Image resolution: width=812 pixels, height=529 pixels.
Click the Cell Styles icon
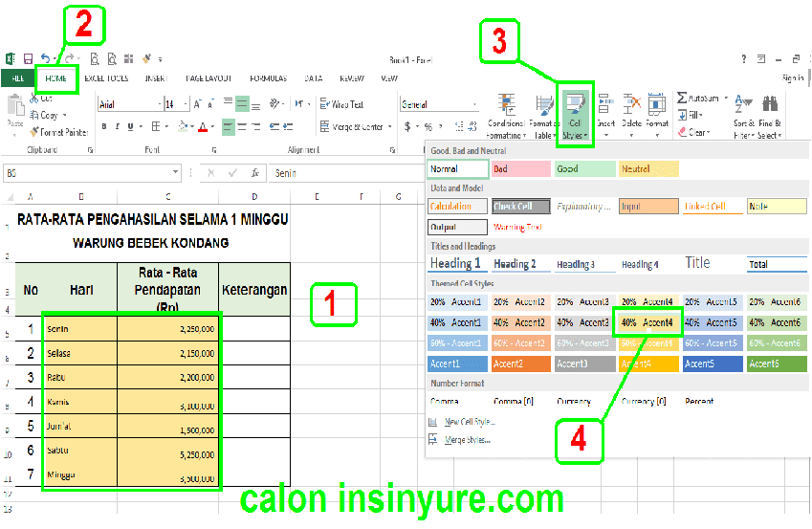coord(576,104)
